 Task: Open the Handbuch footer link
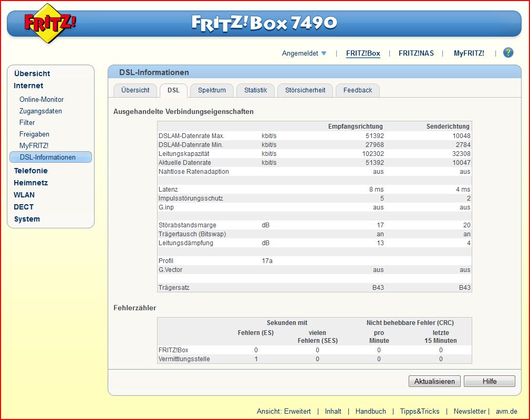370,411
